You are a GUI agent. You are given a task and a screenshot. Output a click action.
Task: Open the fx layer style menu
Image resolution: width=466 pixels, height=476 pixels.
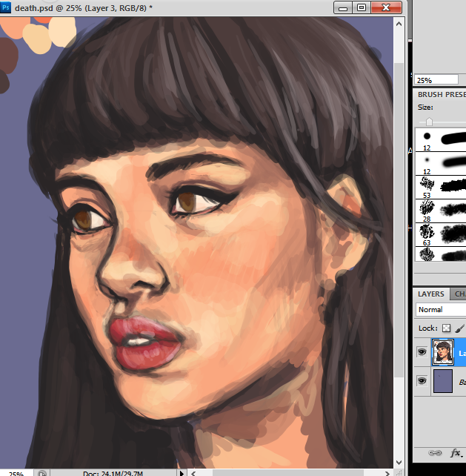(x=456, y=453)
